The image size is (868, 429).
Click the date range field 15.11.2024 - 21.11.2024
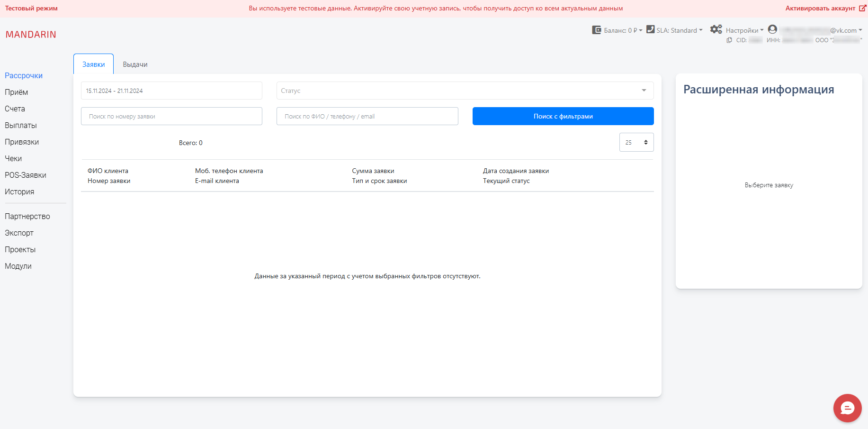tap(171, 91)
